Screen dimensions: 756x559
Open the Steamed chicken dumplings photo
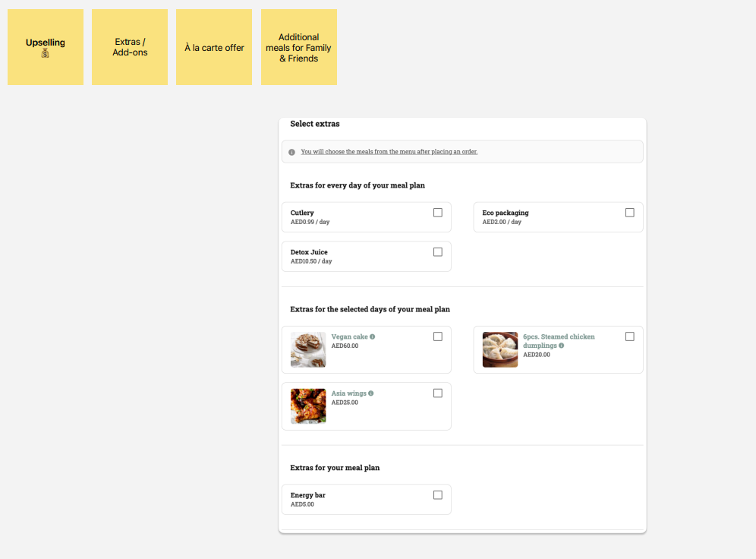tap(499, 349)
